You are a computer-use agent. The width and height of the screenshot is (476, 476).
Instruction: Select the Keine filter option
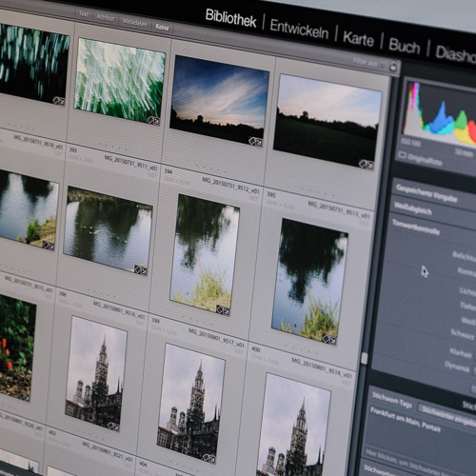coord(162,28)
